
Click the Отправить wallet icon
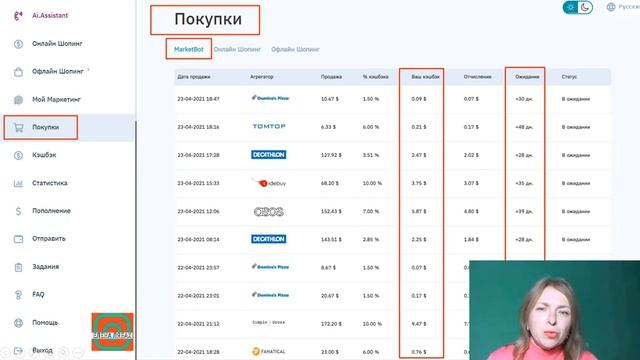18,239
